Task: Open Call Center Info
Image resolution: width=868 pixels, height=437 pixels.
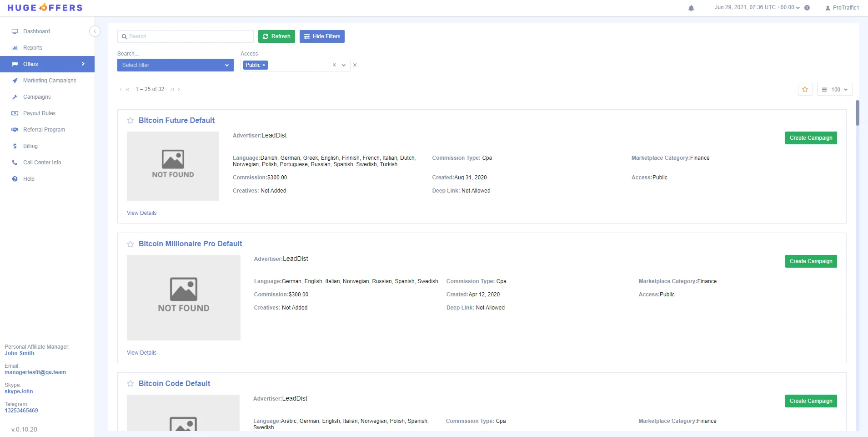Action: click(42, 163)
